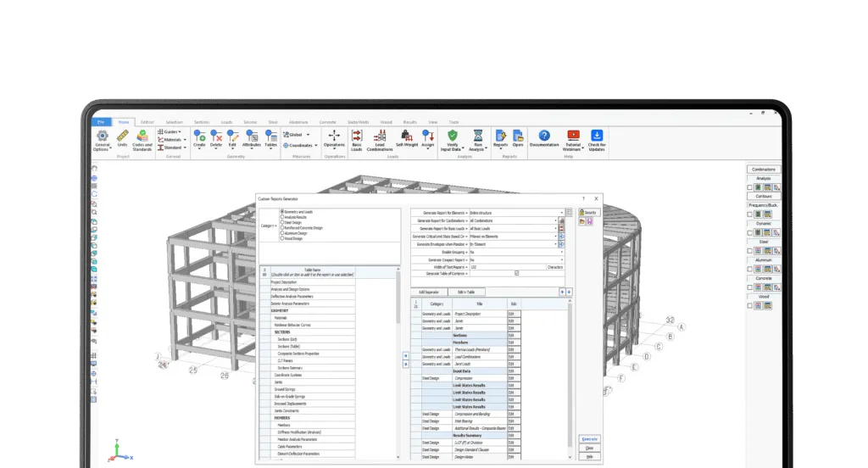Viewport: 868px width, 468px height.
Task: Open Basic Loads
Action: pyautogui.click(x=357, y=140)
